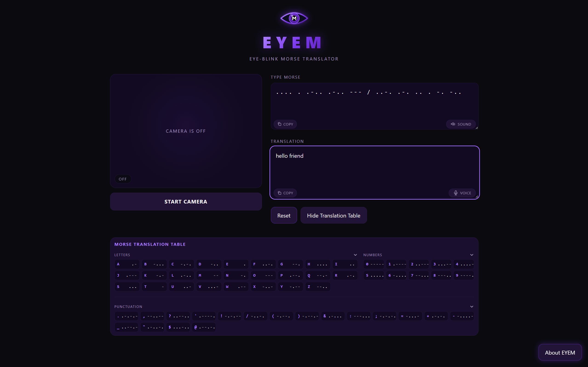Screen dimensions: 588x367
Task: Select letter X tile
Action: pyautogui.click(x=263, y=287)
